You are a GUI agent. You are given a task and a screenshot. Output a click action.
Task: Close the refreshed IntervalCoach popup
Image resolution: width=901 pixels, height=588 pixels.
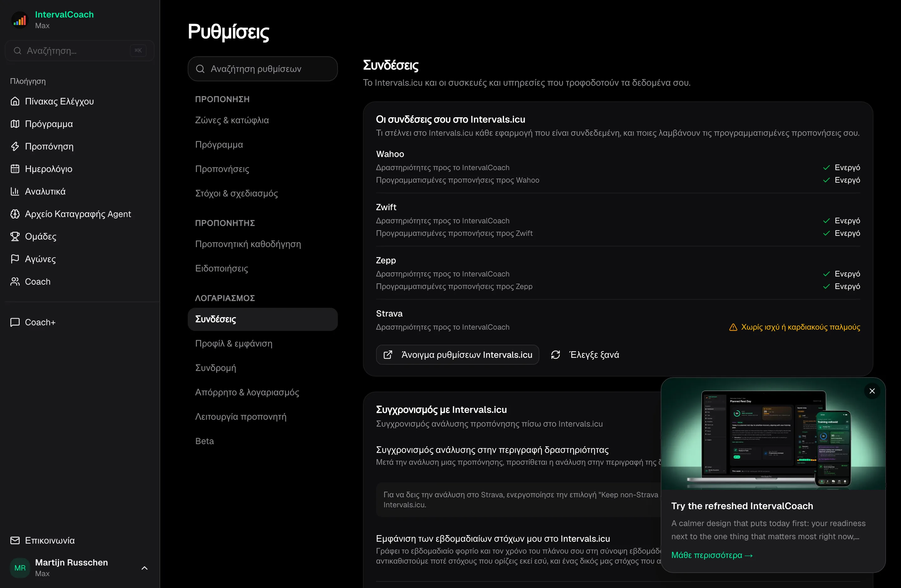click(872, 391)
